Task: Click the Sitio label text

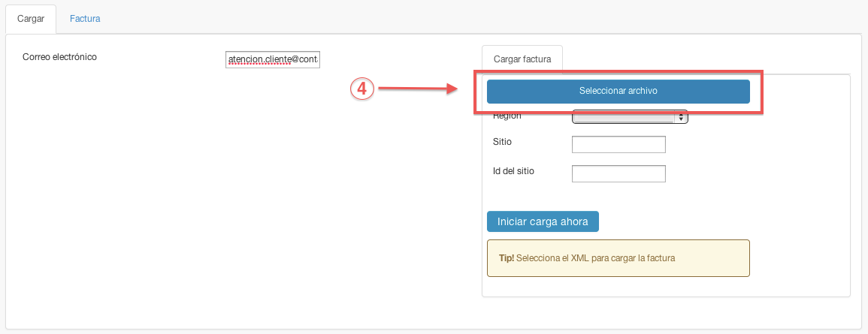Action: pyautogui.click(x=502, y=142)
